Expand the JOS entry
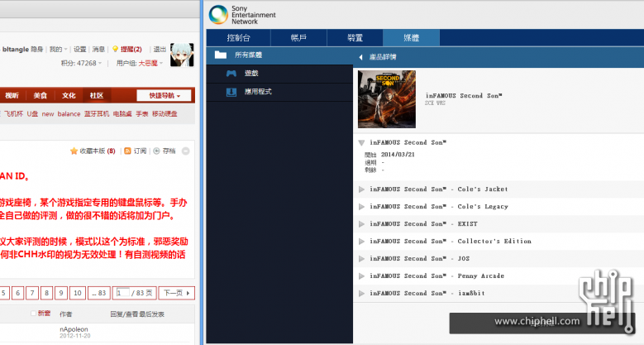This screenshot has height=345, width=644. (x=361, y=259)
